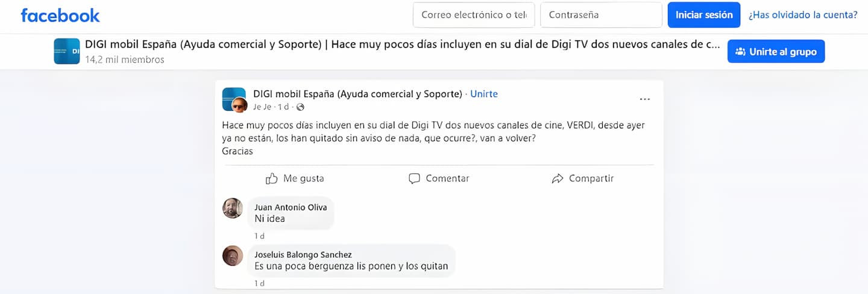Click the Facebook logo
The height and width of the screenshot is (294, 868).
[60, 15]
